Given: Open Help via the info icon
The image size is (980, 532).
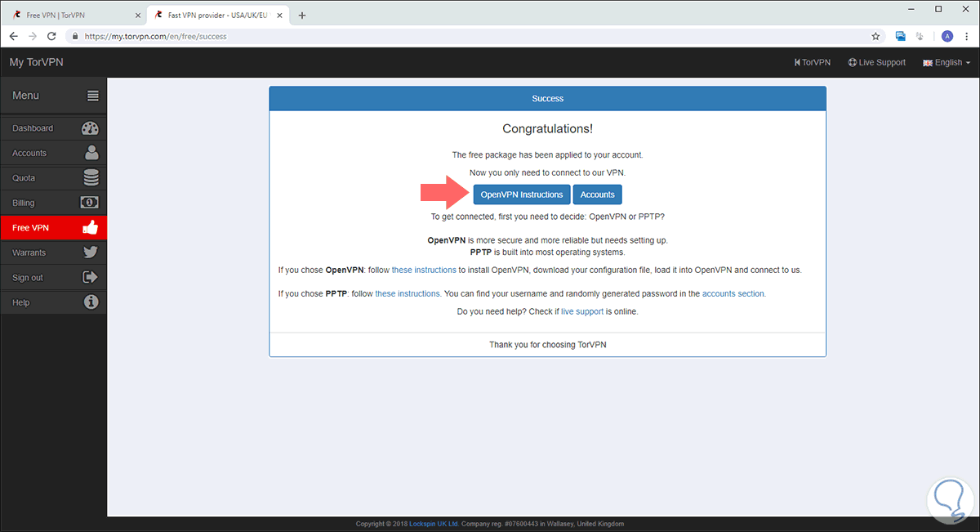Looking at the screenshot, I should 91,302.
